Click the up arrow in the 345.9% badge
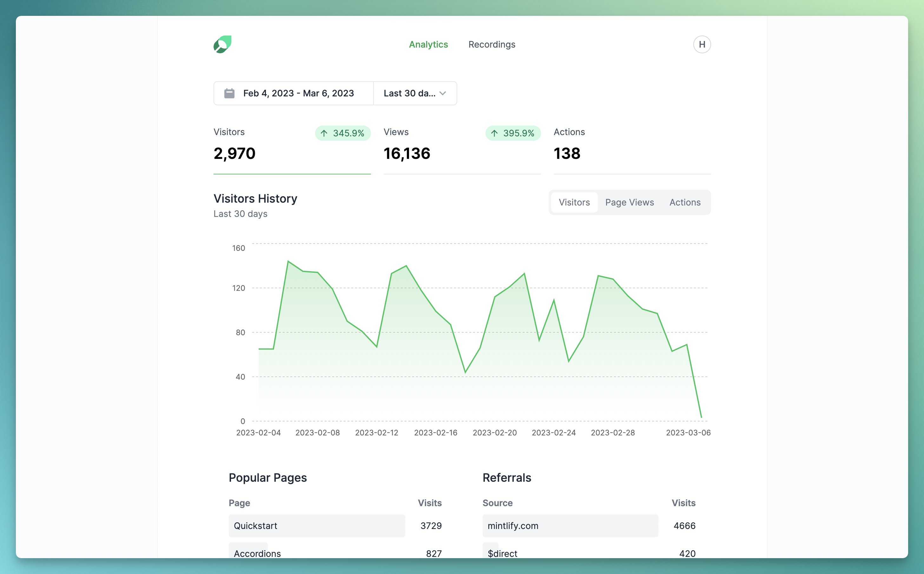 324,133
